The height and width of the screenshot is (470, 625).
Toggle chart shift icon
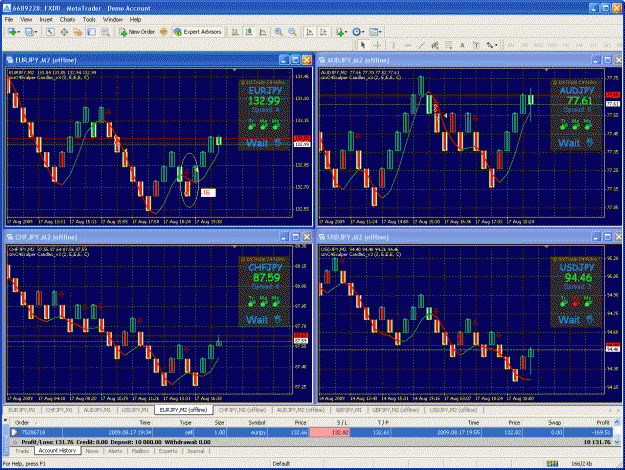pos(323,32)
